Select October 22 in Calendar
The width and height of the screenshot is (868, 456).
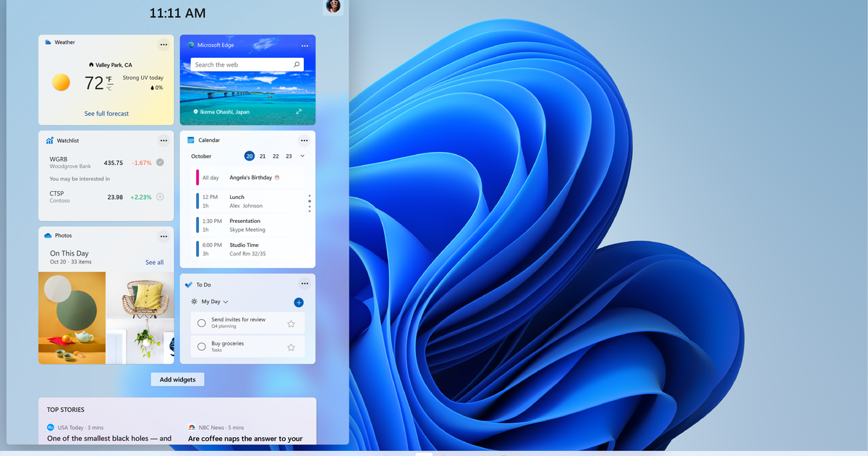(276, 156)
